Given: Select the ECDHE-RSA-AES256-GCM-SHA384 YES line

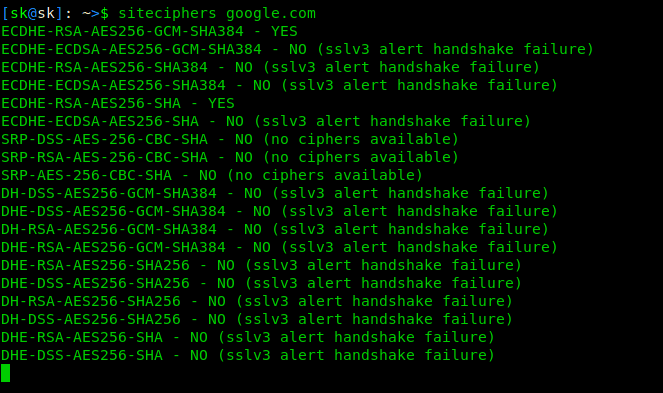Looking at the screenshot, I should 149,31.
